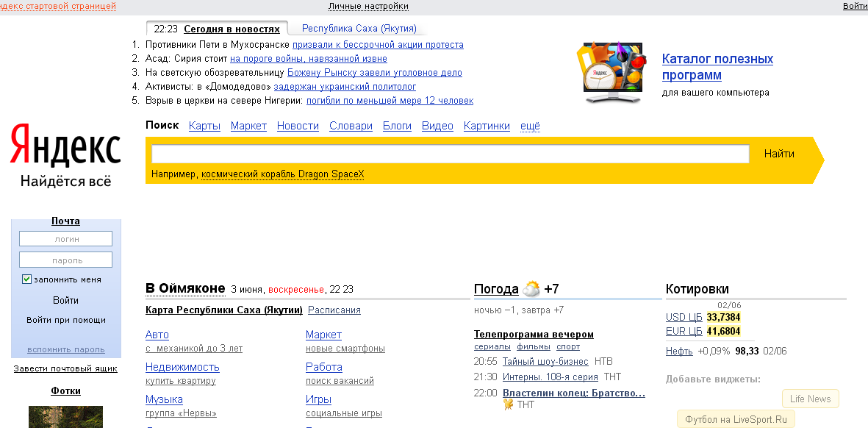
Task: Click the top-right Войти link
Action: (x=856, y=6)
